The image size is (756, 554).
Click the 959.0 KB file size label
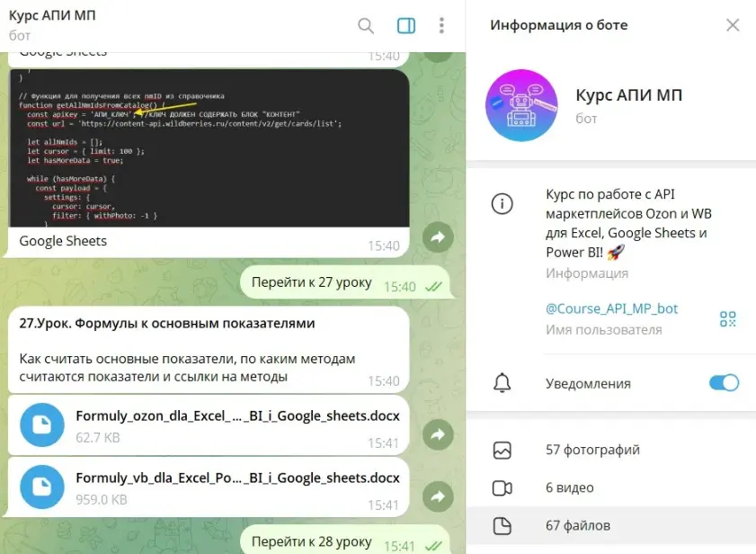point(102,499)
